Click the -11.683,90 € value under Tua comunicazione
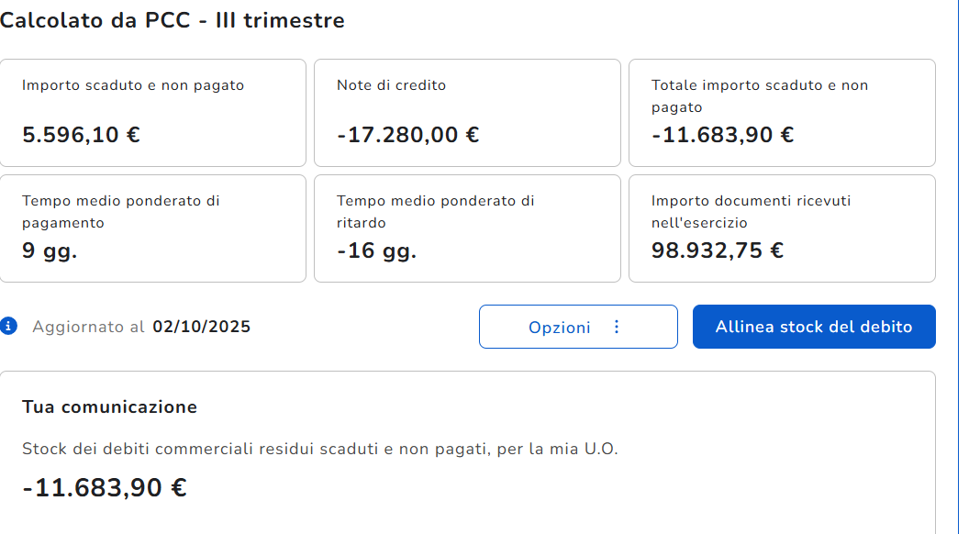This screenshot has width=980, height=534. (x=104, y=487)
